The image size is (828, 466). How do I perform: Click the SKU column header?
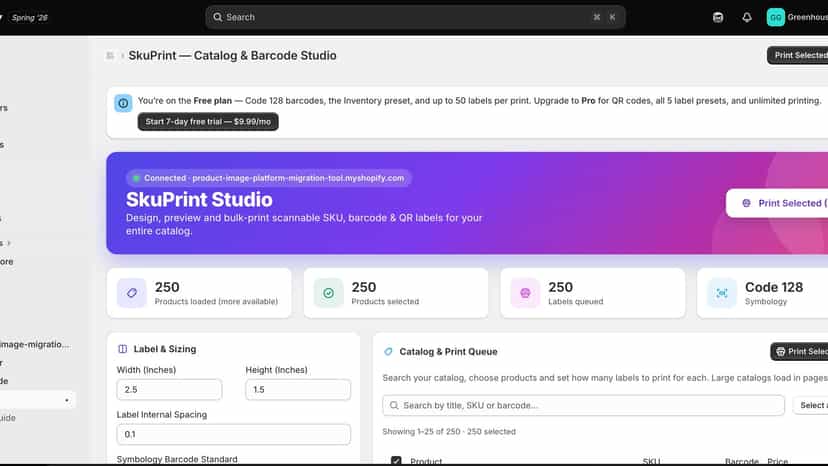[651, 461]
